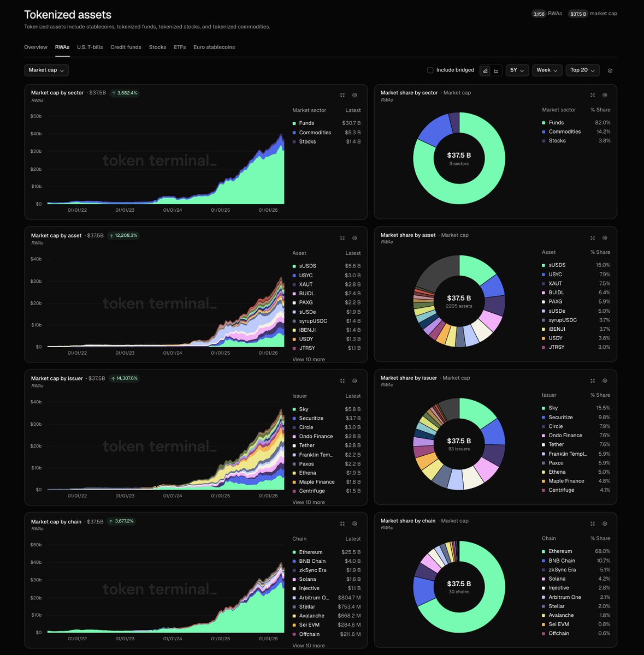Open settings for Market cap by chain
644x655 pixels.
pos(355,524)
